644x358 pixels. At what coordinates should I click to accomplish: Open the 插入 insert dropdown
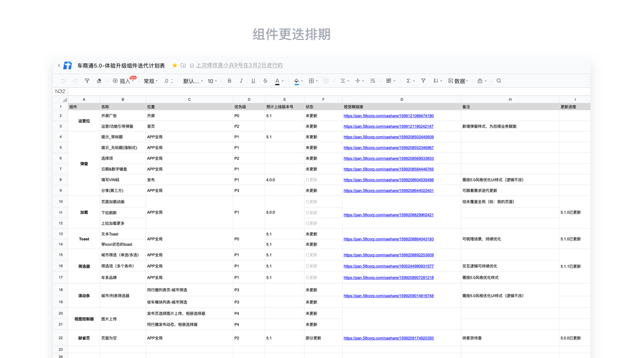pos(123,81)
